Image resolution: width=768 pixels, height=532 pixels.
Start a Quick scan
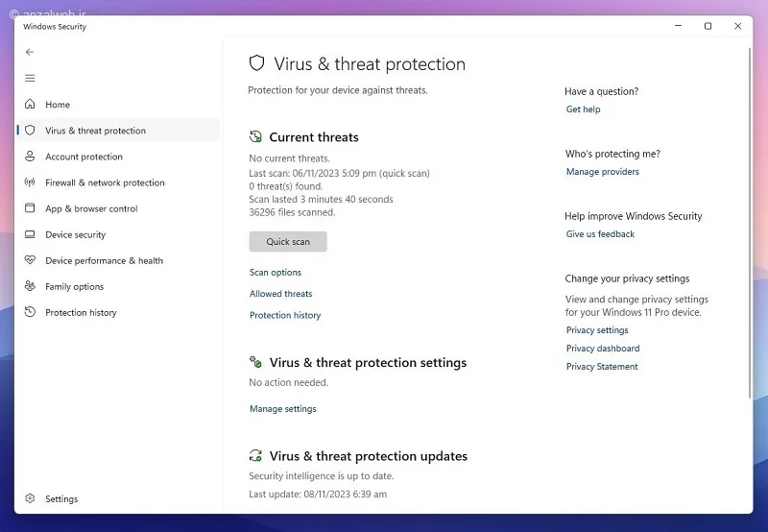(288, 241)
